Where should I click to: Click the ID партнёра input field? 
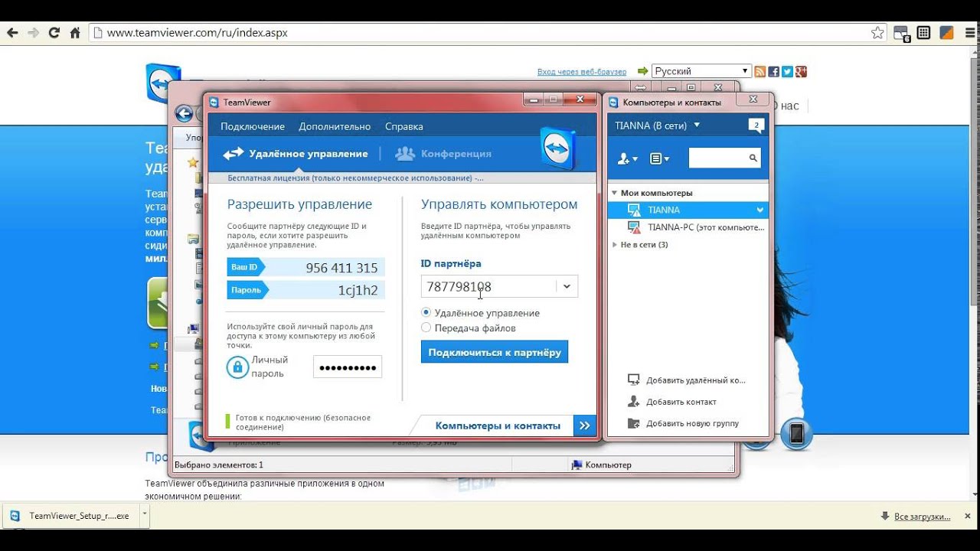(x=488, y=286)
